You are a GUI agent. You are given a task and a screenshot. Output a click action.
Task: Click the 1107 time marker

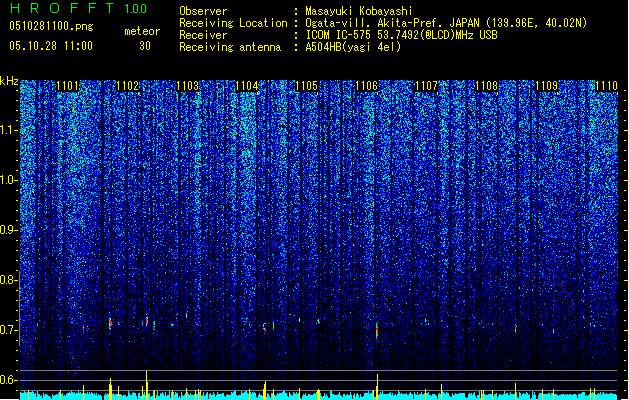(x=426, y=86)
